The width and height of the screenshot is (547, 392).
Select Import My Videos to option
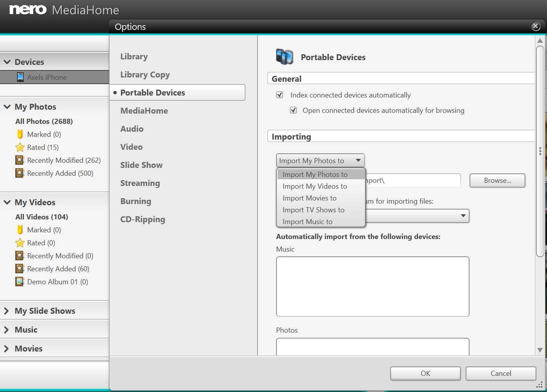pos(321,186)
